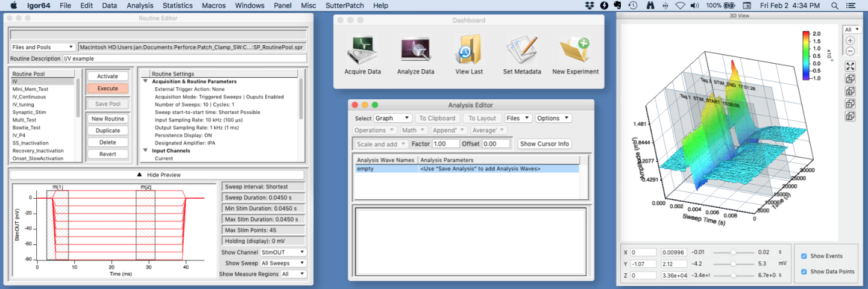Select the 'empty' analysis wave row

tap(467, 169)
